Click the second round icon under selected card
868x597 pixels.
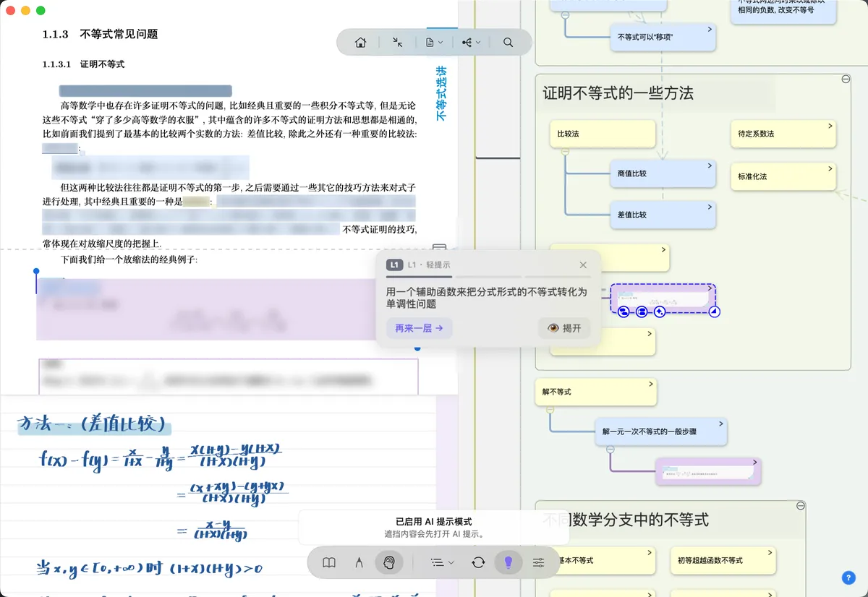click(642, 312)
